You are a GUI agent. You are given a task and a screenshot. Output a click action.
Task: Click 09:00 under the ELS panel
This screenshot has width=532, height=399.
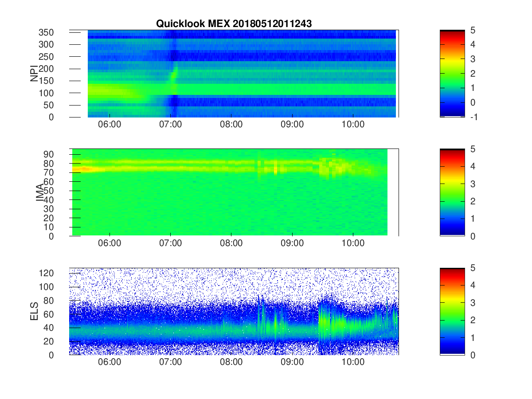pyautogui.click(x=292, y=362)
